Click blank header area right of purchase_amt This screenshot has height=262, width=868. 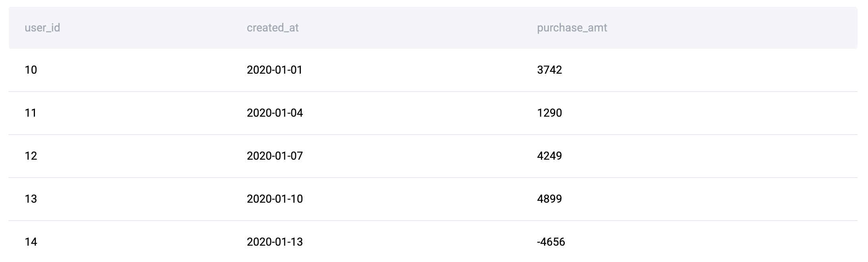(x=731, y=28)
